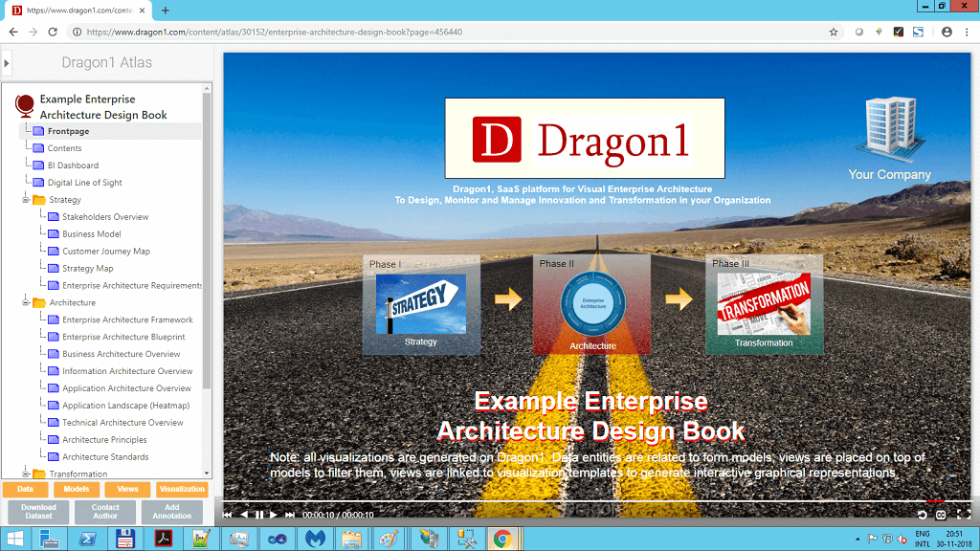Click the Your Company building icon
This screenshot has height=551, width=980.
point(890,129)
